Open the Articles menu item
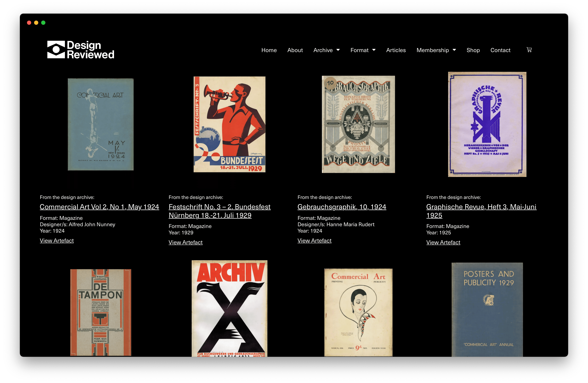 (x=396, y=50)
